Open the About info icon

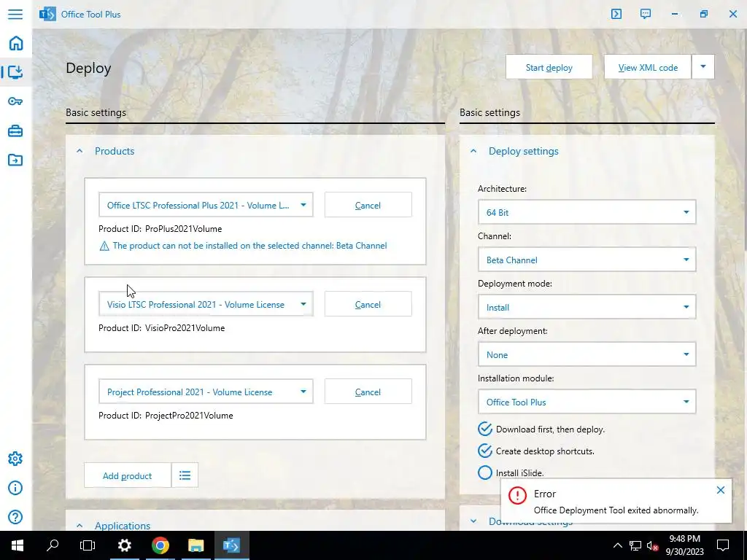click(x=15, y=488)
